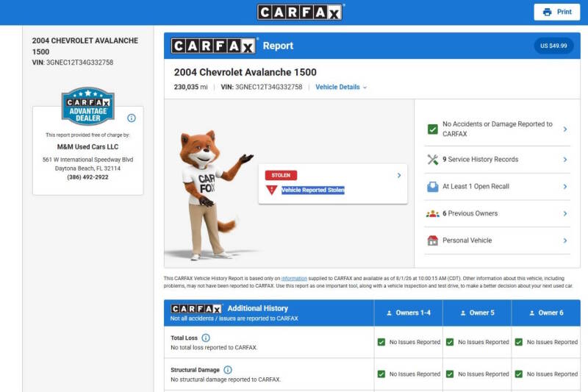The width and height of the screenshot is (588, 392).
Task: Click the service history wrench icon
Action: coord(433,160)
